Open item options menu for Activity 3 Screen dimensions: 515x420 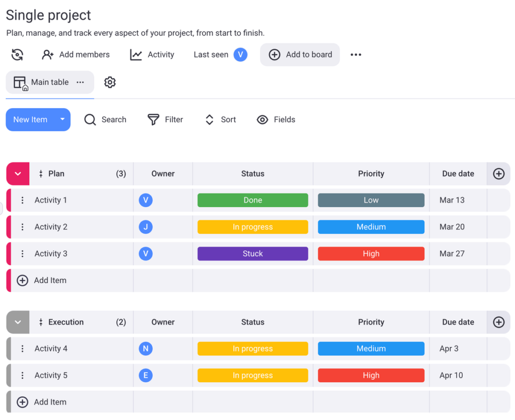click(22, 254)
